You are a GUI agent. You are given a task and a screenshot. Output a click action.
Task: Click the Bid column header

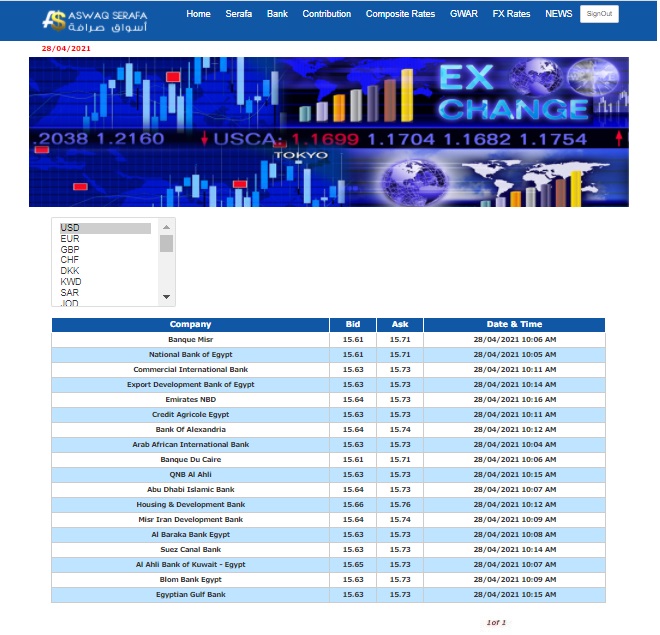coord(353,324)
